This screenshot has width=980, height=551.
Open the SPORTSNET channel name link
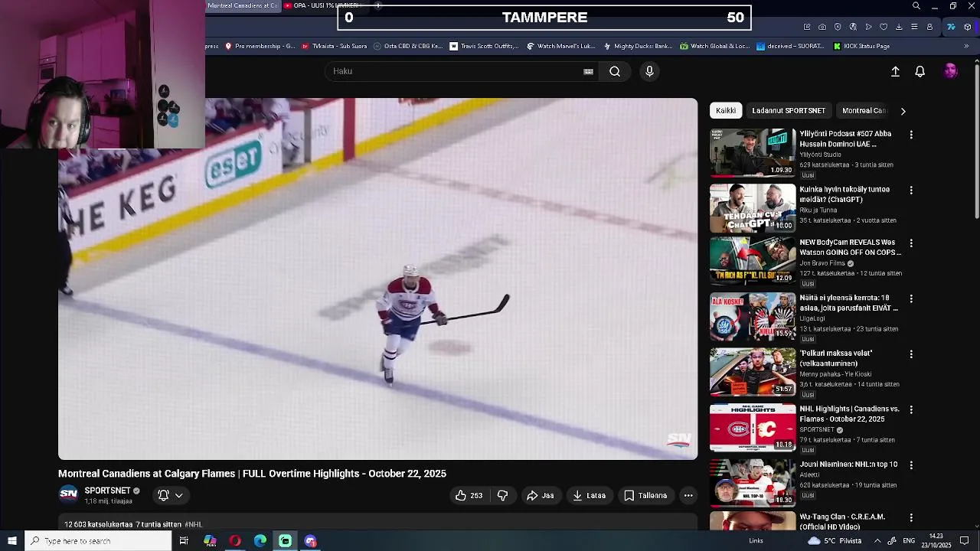tap(107, 491)
